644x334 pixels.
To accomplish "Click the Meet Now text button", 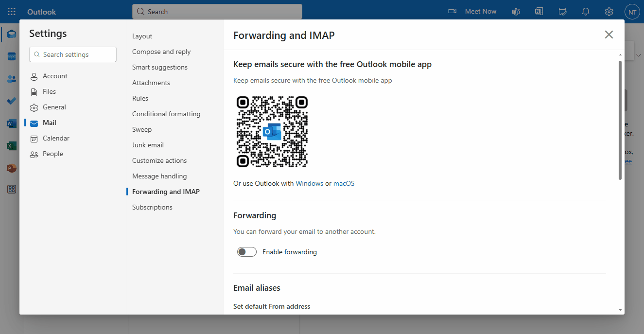I will pyautogui.click(x=481, y=11).
